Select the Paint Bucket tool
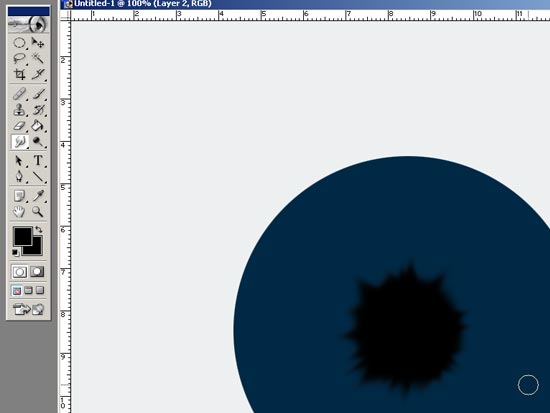Screen dimensions: 550x413 (x=38, y=126)
